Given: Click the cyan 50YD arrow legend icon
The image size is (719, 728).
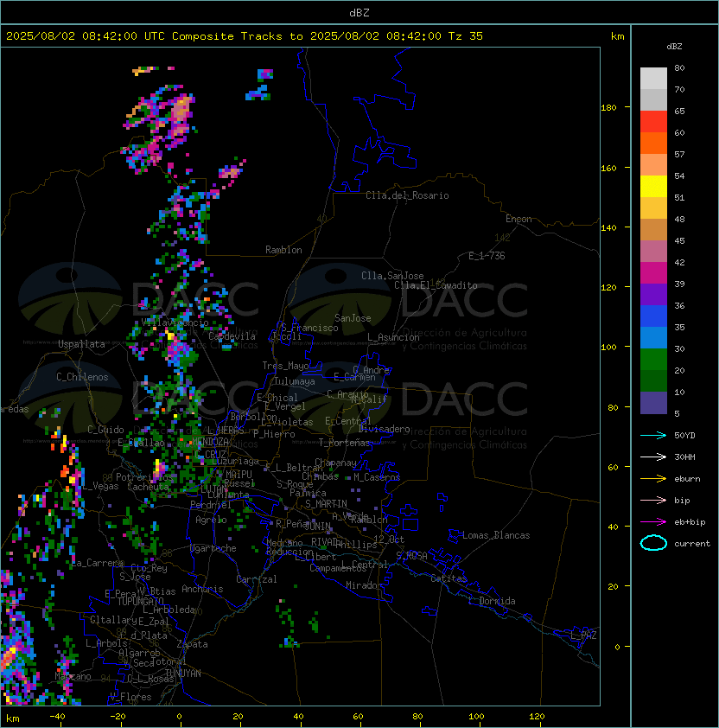Looking at the screenshot, I should (x=653, y=435).
